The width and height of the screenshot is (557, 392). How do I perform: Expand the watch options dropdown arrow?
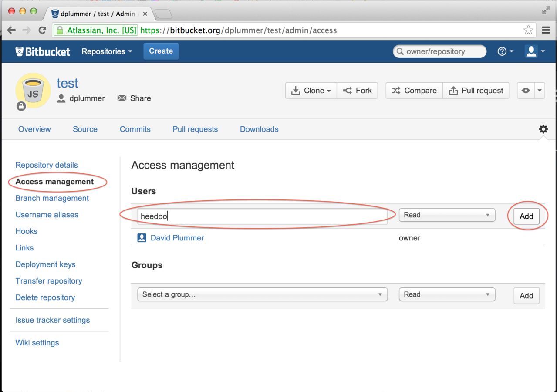click(x=540, y=91)
